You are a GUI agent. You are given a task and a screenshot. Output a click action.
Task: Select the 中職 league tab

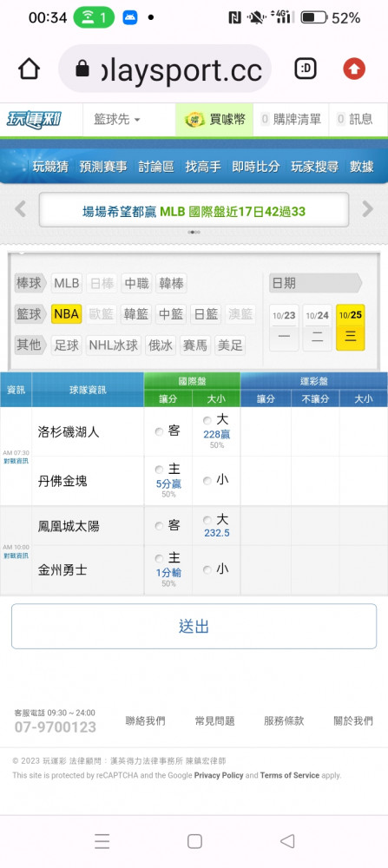pos(136,284)
